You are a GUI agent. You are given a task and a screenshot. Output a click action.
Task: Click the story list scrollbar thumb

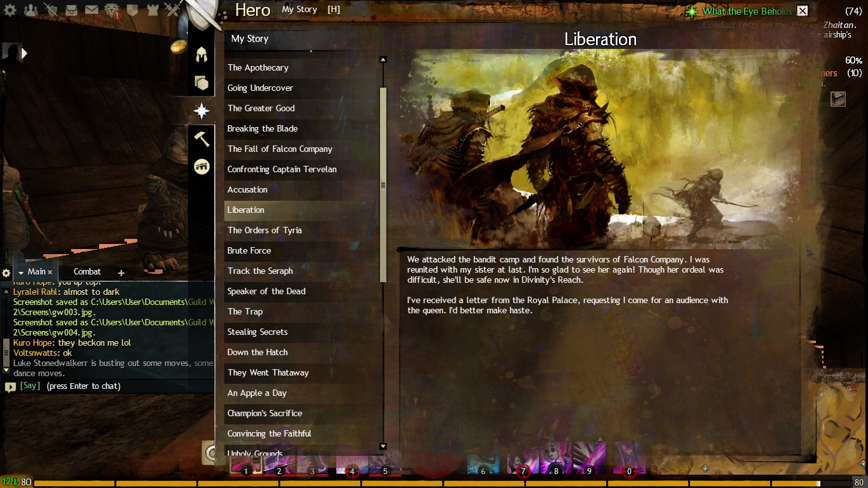[383, 185]
